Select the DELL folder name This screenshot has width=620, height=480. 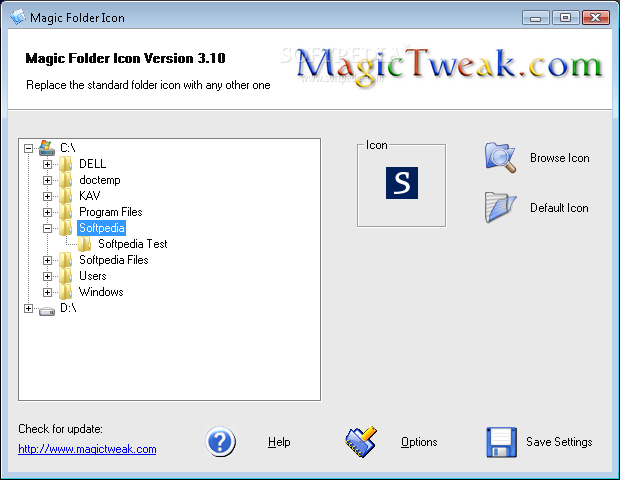[93, 164]
